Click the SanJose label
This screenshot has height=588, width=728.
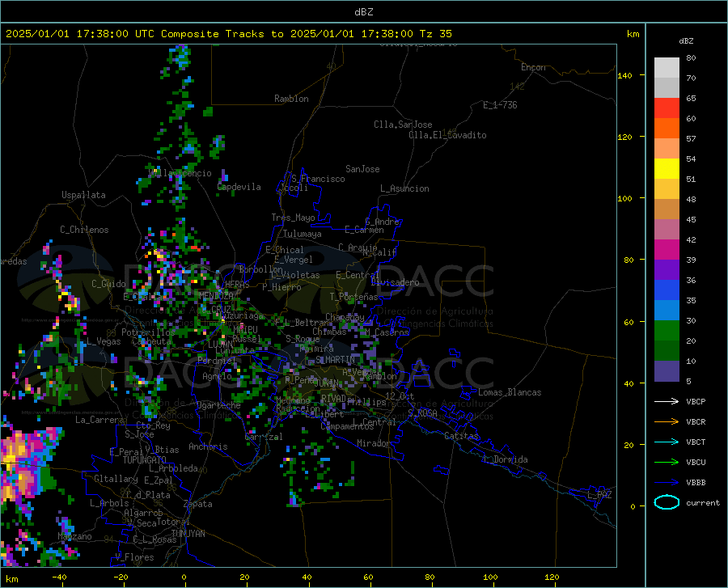click(362, 169)
